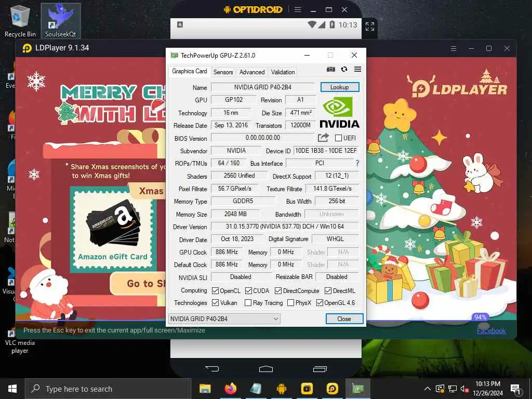Open the Windows Start menu
The image size is (532, 399).
point(12,389)
